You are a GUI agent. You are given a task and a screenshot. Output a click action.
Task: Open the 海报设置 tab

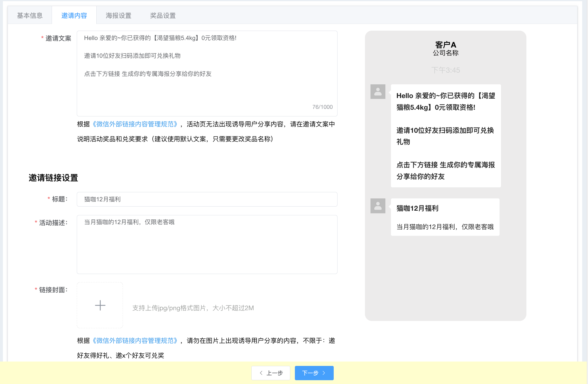click(x=119, y=15)
